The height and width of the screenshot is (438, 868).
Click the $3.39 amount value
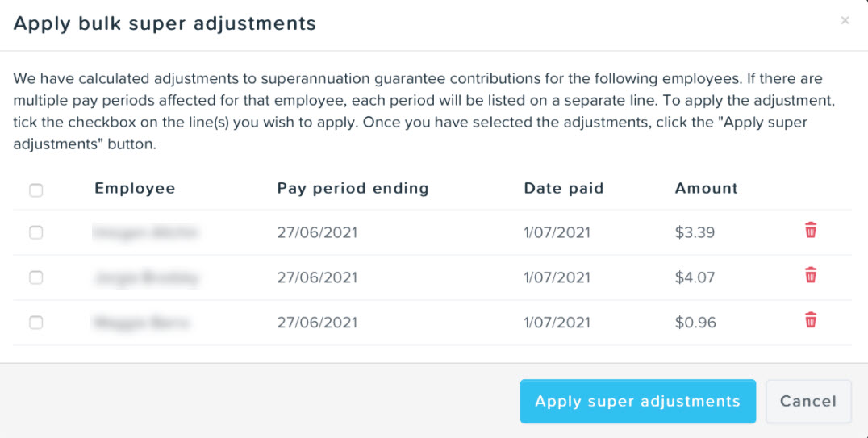695,232
